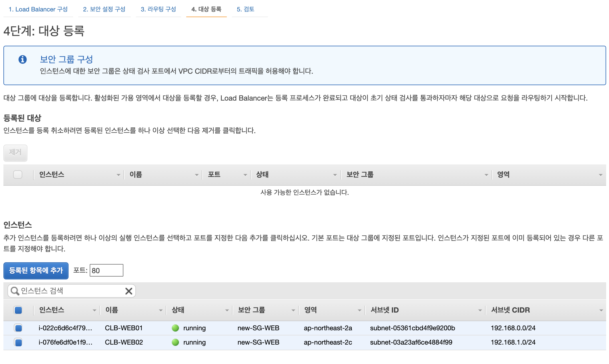Viewport: 609px width, 364px height.
Task: Check select-all box in registered targets table
Action: click(x=18, y=175)
